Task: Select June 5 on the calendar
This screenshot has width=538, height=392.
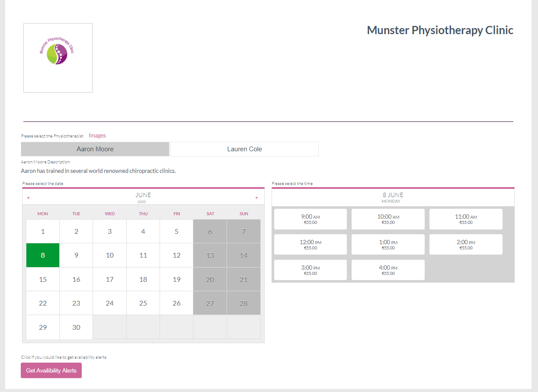Action: [176, 231]
